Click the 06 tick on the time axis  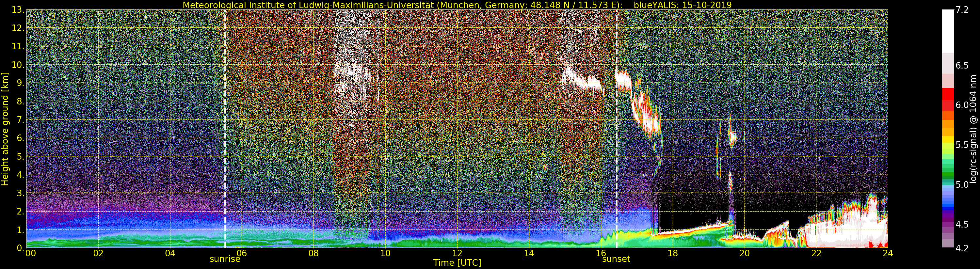pyautogui.click(x=242, y=253)
